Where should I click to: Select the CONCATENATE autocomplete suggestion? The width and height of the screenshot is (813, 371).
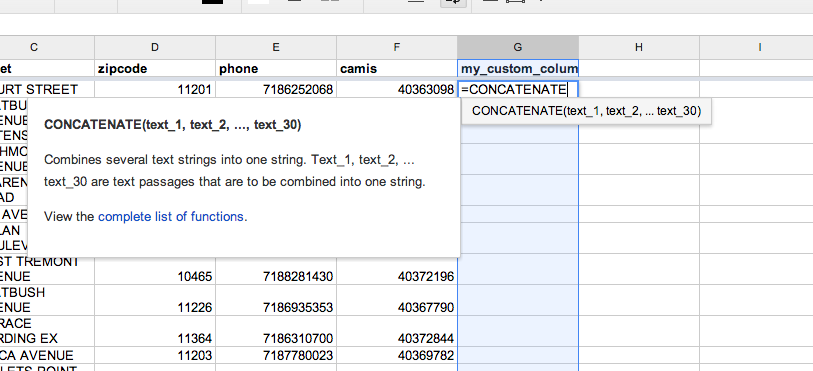pos(586,111)
